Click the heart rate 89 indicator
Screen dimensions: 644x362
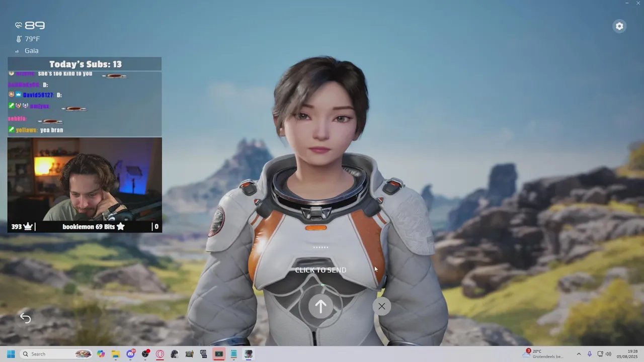[30, 25]
